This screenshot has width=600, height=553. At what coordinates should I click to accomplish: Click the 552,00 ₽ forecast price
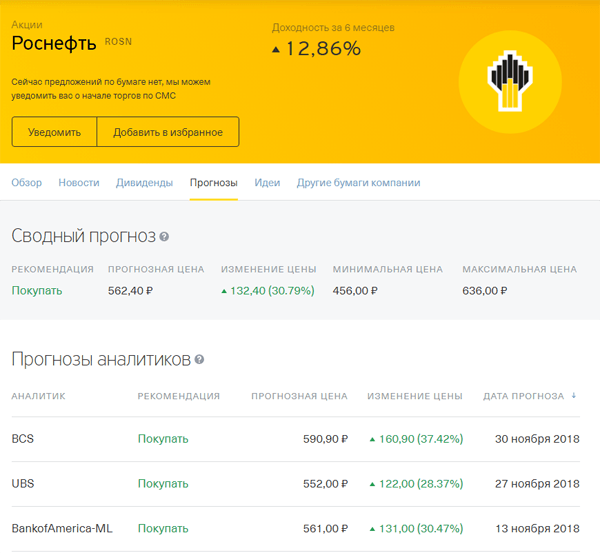(325, 484)
